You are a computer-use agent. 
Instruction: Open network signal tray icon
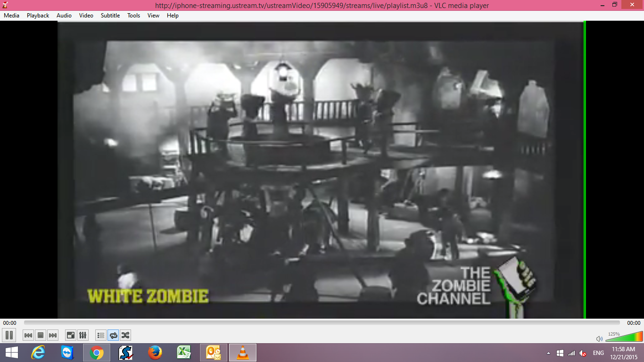pyautogui.click(x=571, y=353)
